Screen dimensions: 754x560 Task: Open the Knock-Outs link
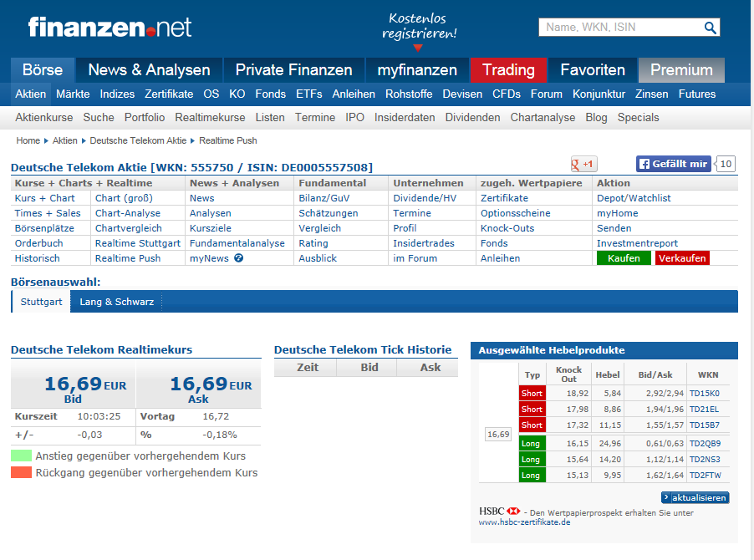coord(507,228)
